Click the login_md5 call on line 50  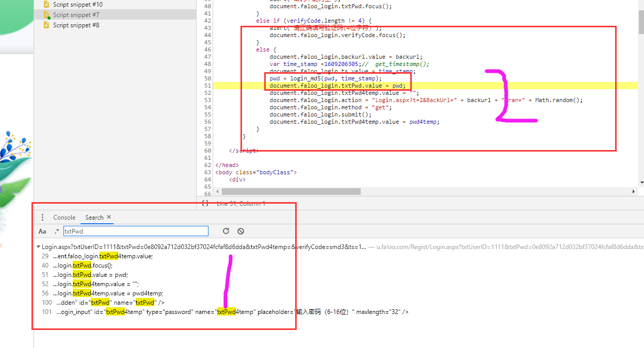[307, 78]
